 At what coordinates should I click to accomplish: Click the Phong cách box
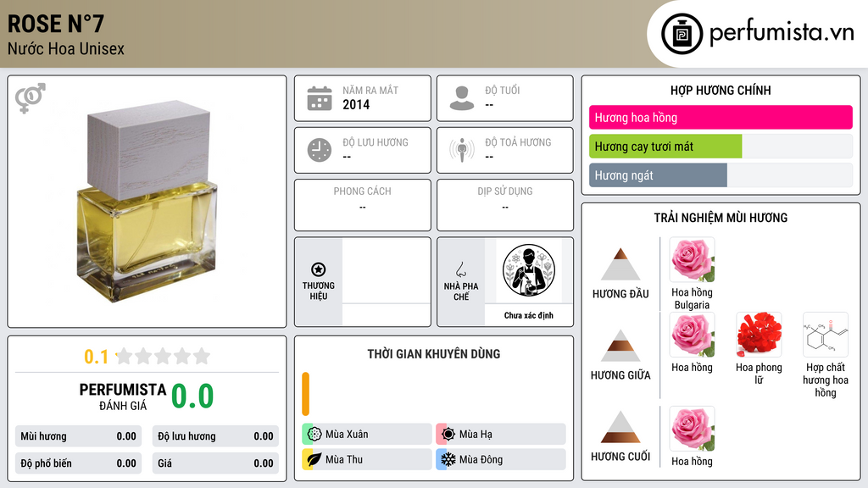[363, 205]
